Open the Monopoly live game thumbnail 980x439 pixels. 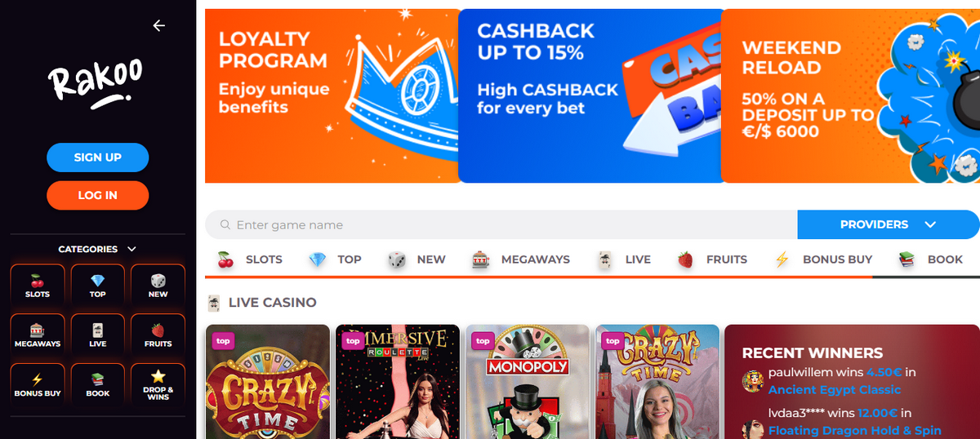(x=528, y=382)
